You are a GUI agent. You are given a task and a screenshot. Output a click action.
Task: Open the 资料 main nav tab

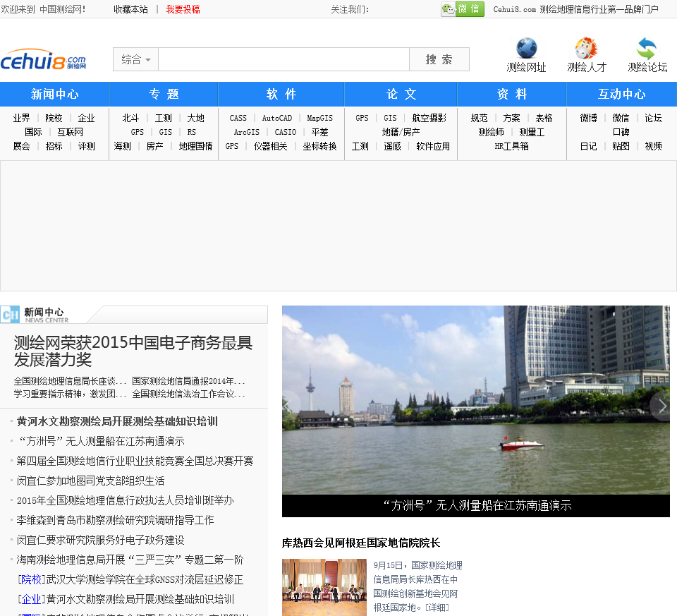pyautogui.click(x=512, y=94)
